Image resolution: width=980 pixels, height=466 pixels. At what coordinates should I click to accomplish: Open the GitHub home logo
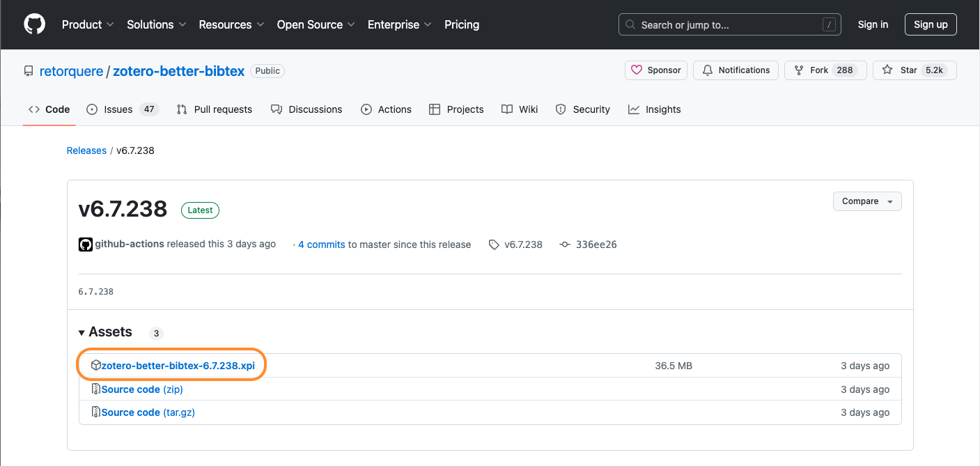click(x=34, y=24)
